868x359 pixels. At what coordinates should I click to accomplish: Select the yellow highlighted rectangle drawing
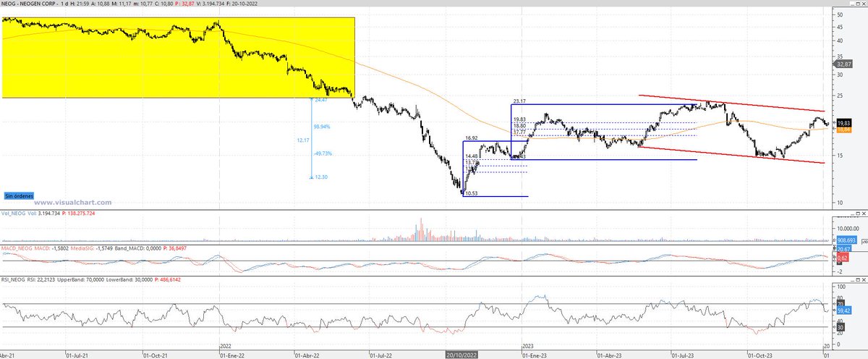click(178, 57)
